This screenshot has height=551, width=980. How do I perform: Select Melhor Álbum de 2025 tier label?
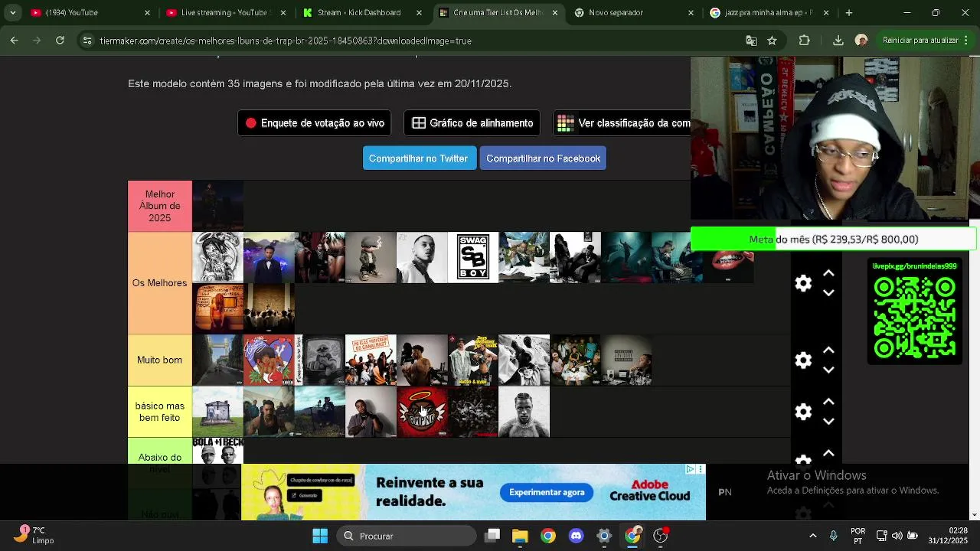[160, 206]
